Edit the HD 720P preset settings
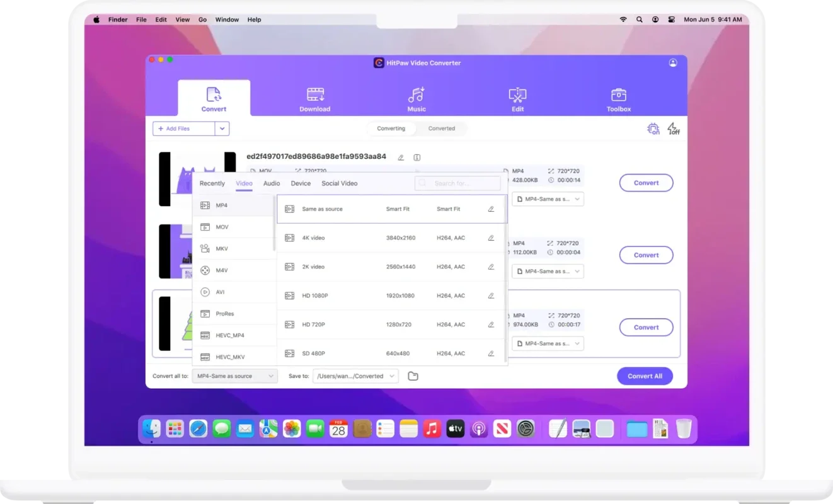This screenshot has width=833, height=504. pos(491,325)
